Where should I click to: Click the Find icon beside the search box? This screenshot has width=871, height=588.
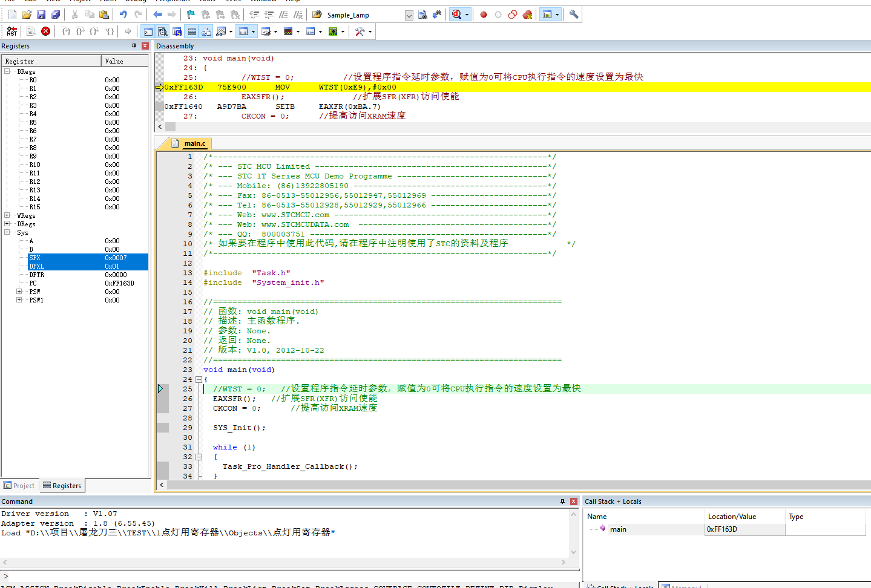(x=422, y=15)
